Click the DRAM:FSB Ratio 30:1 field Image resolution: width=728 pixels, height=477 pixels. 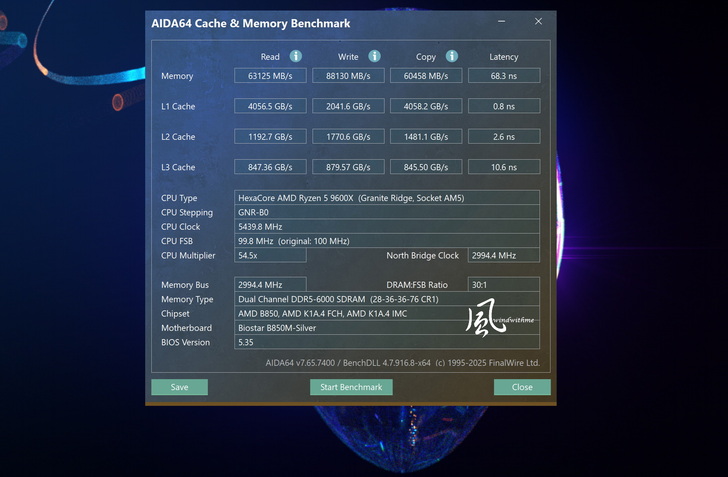[504, 284]
